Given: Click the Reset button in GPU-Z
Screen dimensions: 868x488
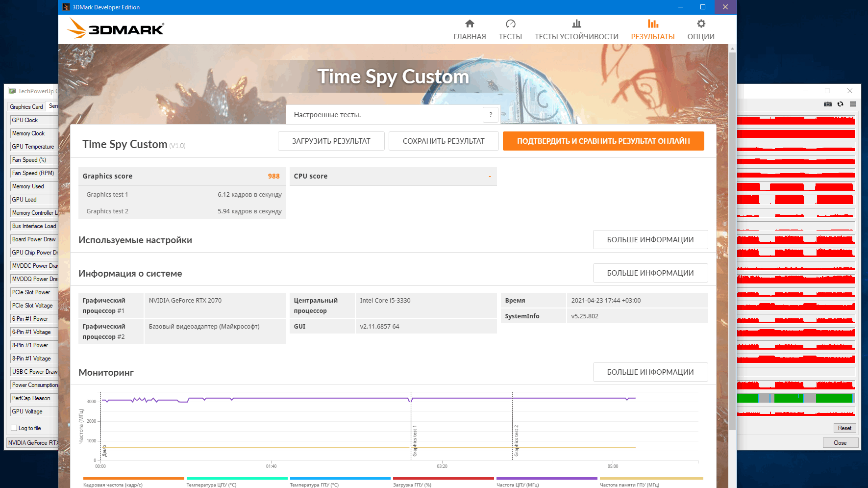Looking at the screenshot, I should (x=844, y=428).
